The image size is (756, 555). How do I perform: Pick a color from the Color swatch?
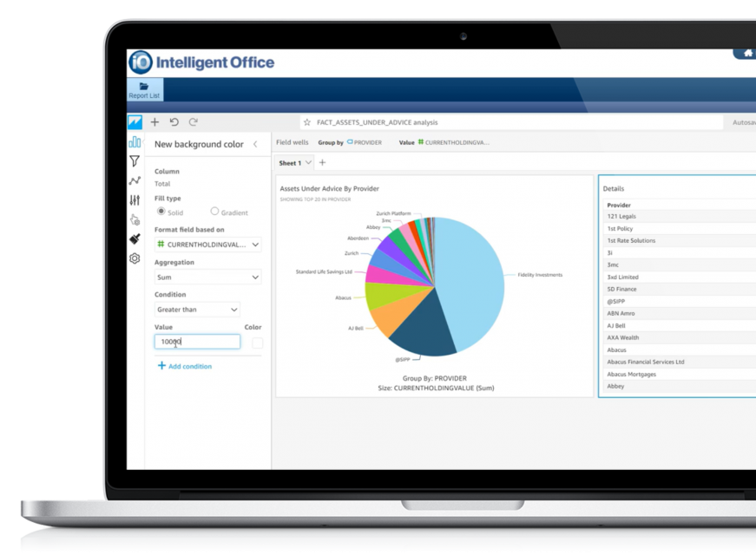pyautogui.click(x=257, y=343)
